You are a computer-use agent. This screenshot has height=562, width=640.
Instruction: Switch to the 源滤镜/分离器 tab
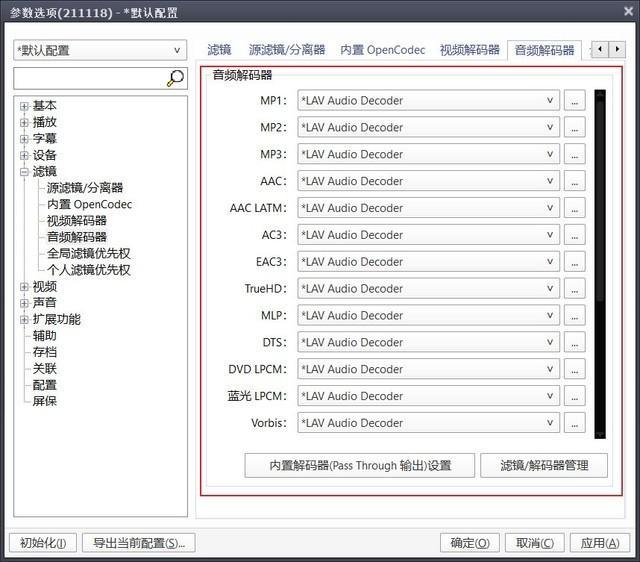287,50
